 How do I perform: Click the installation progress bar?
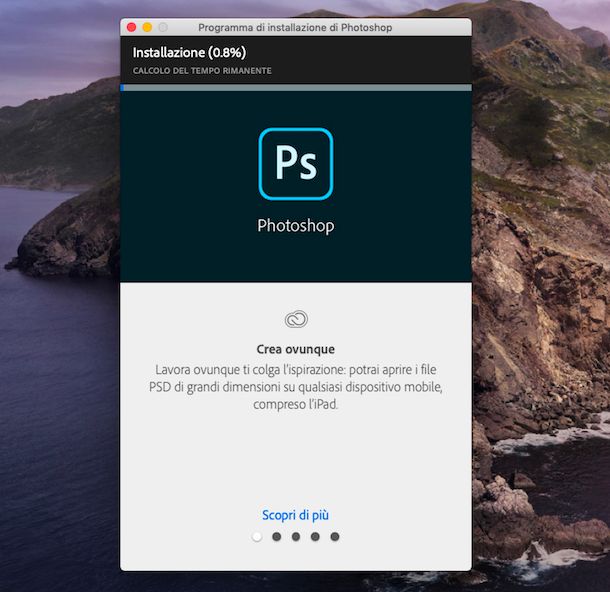click(x=296, y=88)
